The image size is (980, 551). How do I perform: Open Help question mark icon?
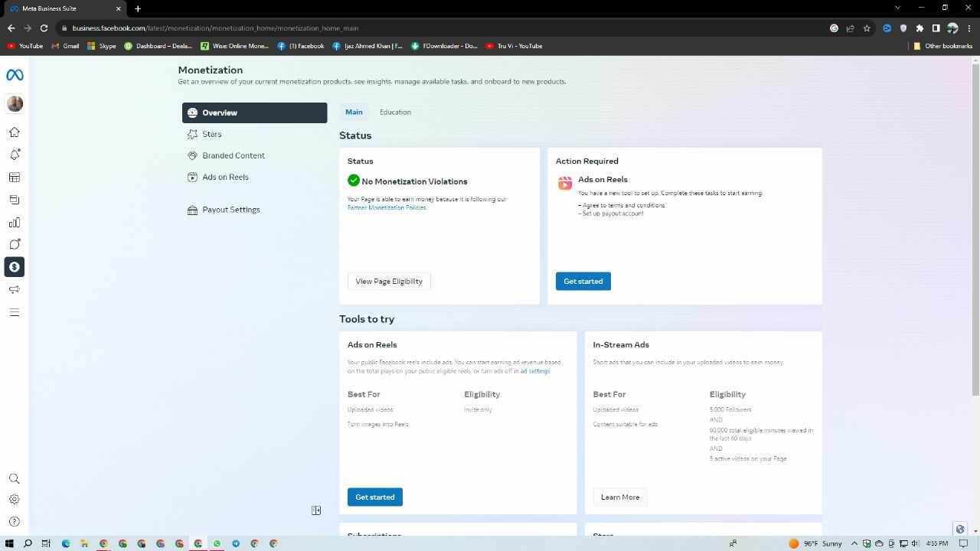point(15,522)
